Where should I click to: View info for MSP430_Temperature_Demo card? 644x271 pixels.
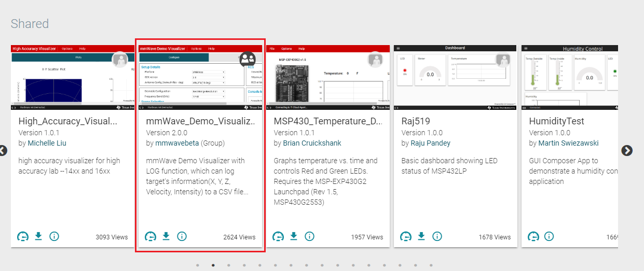[309, 236]
